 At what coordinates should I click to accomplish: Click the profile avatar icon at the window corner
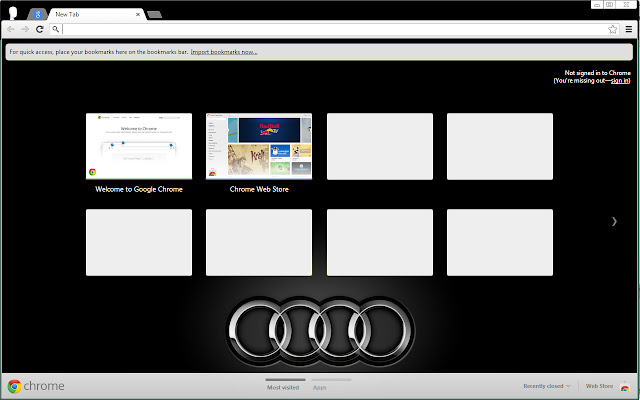(x=13, y=13)
